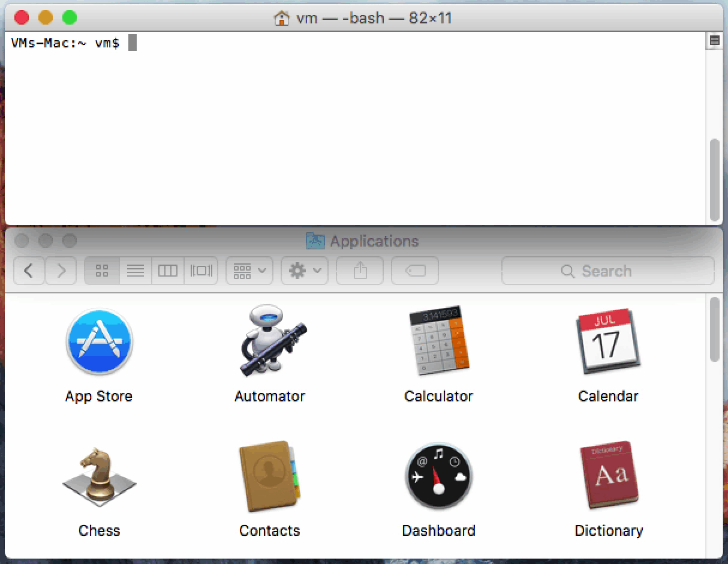Select the Dashboard gauge icon

[438, 477]
